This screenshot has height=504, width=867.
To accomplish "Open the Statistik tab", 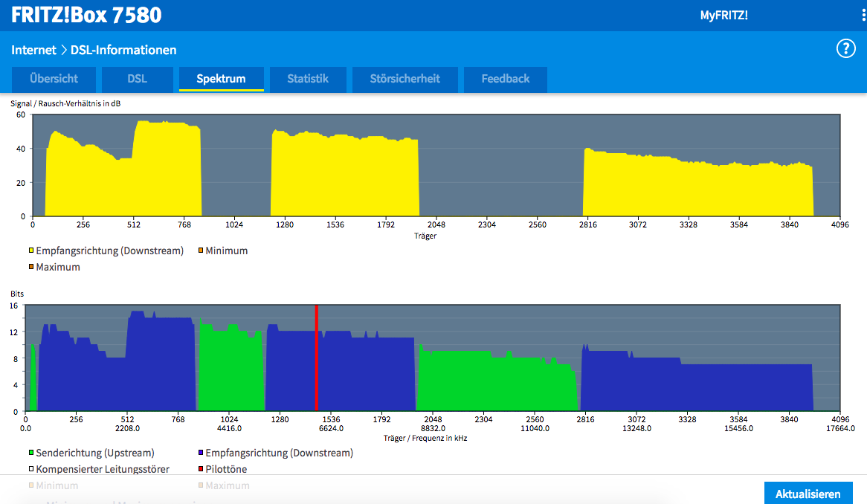I will tap(308, 79).
